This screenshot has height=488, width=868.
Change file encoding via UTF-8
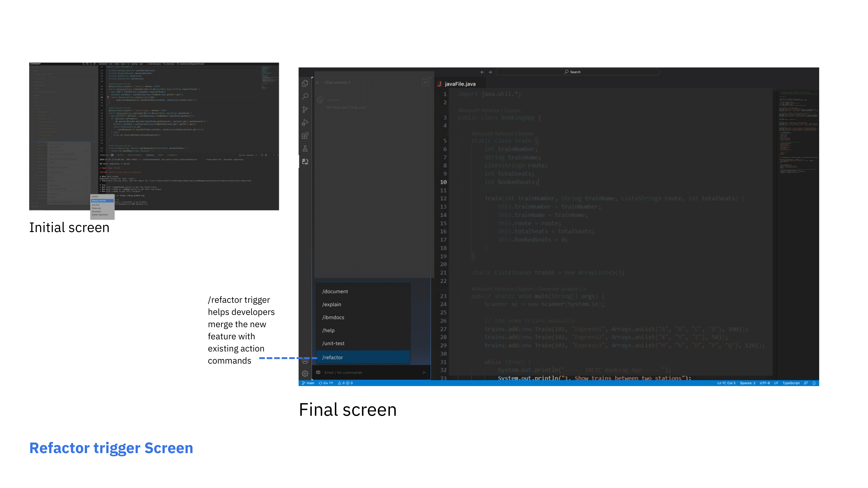pos(764,383)
